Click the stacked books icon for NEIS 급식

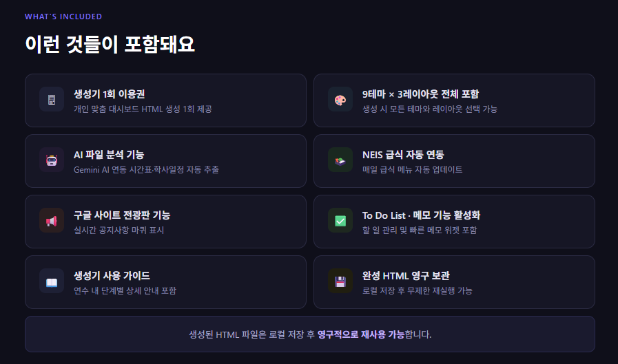(x=340, y=160)
